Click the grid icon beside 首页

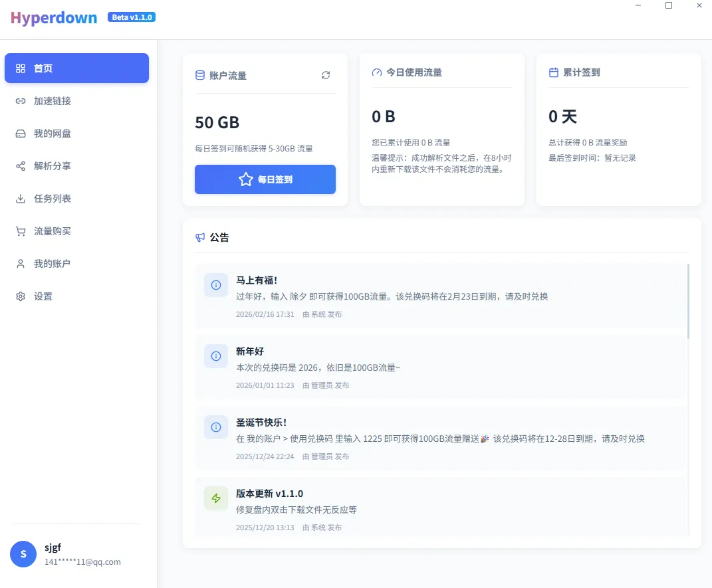(x=21, y=68)
